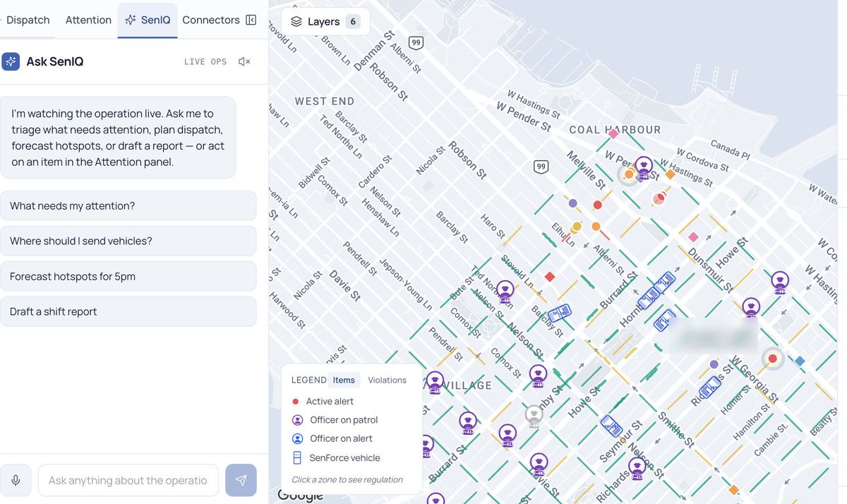Open the Attention tab
847x504 pixels.
click(88, 20)
